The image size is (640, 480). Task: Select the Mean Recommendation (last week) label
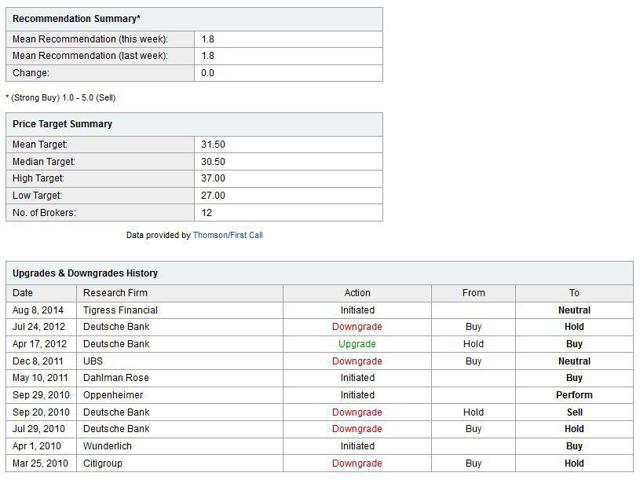tap(90, 56)
